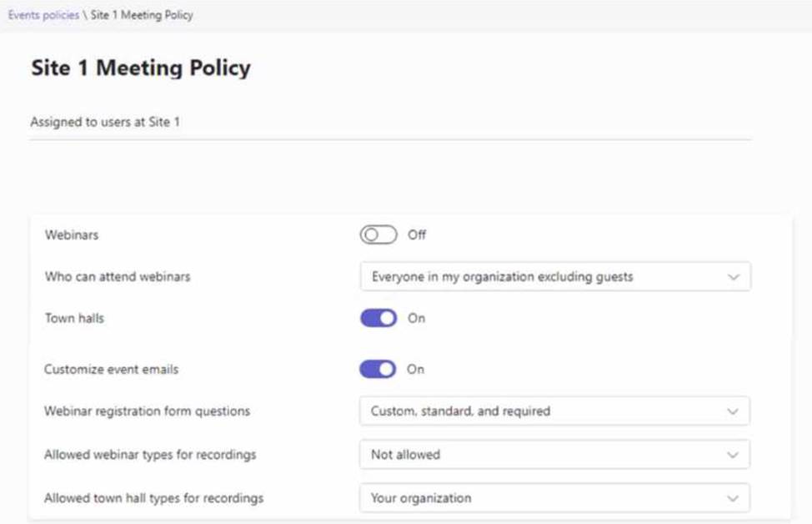The width and height of the screenshot is (812, 524).
Task: Open the Webinar registration form questions dropdown
Action: pyautogui.click(x=554, y=411)
